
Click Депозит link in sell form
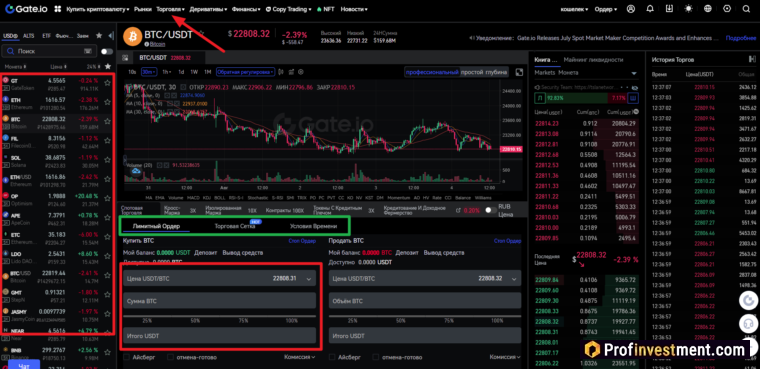point(407,253)
